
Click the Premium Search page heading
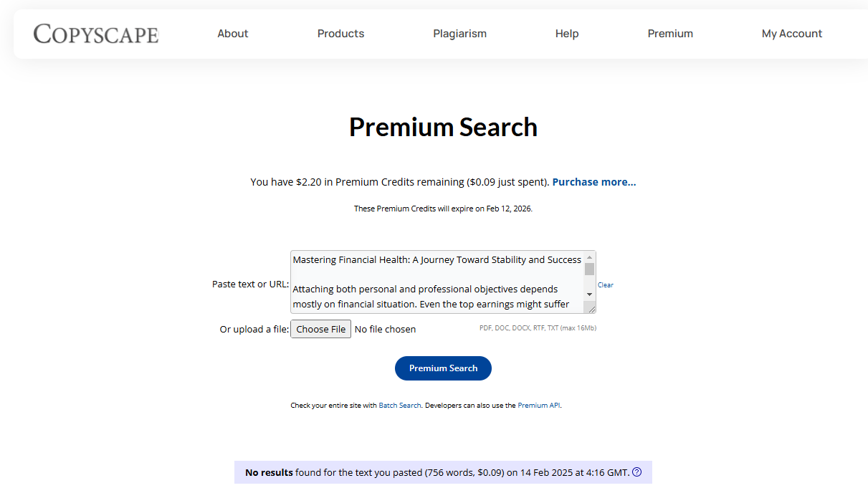click(443, 127)
